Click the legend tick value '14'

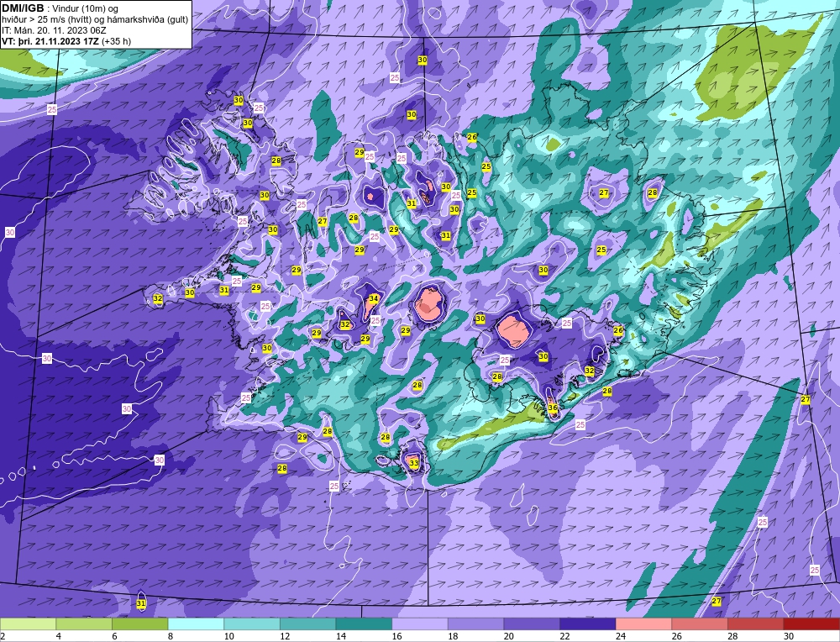341,636
